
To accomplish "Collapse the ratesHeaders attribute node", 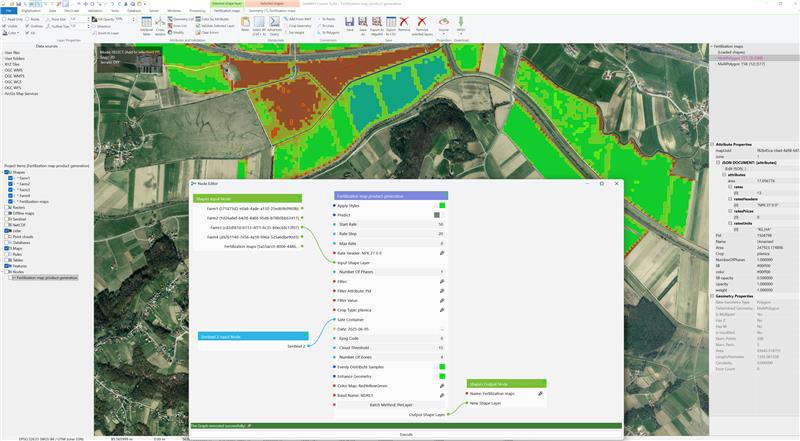I will tap(730, 199).
